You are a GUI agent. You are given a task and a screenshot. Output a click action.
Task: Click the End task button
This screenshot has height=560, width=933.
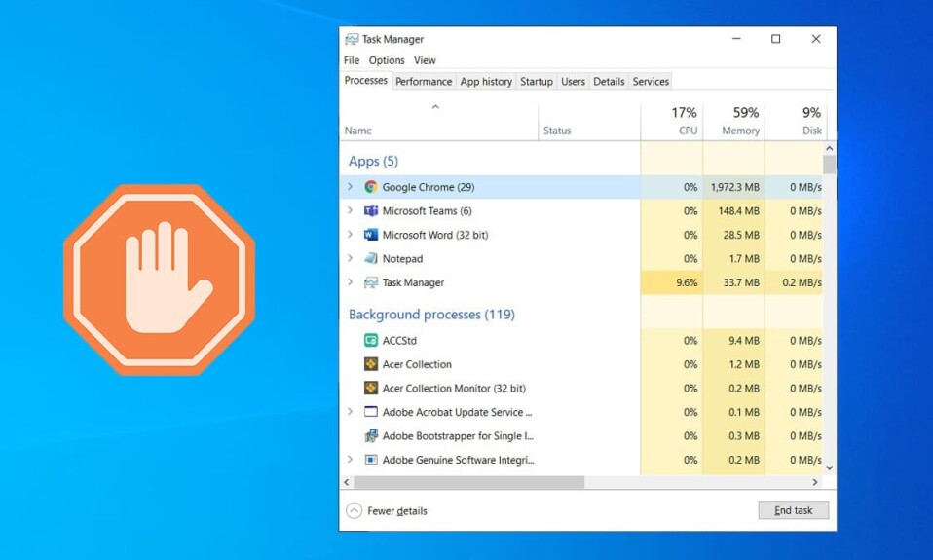click(x=793, y=510)
